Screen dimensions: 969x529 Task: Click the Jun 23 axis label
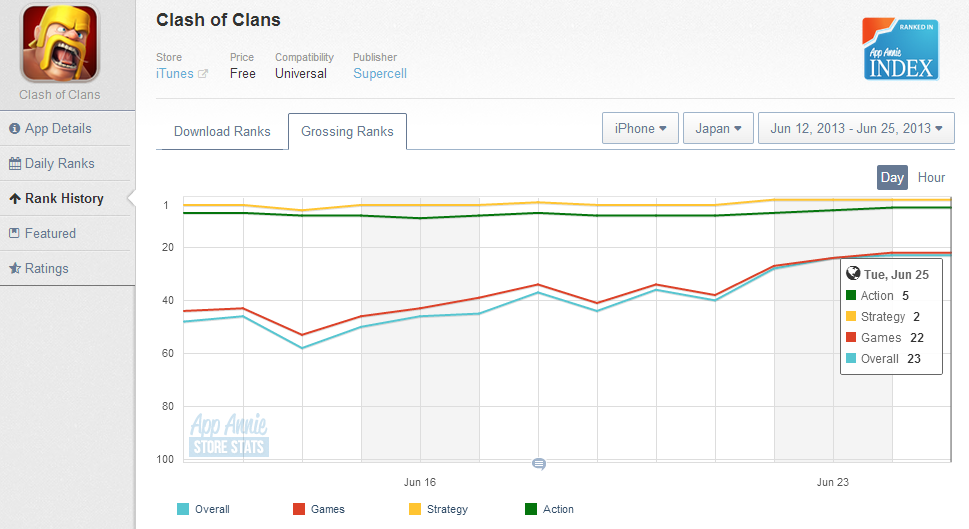[832, 482]
